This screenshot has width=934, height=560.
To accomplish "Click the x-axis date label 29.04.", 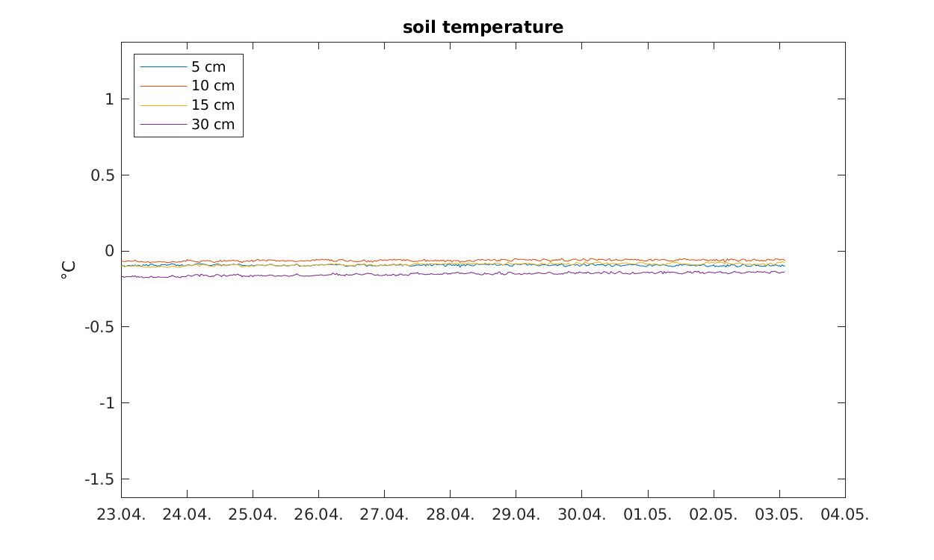I will tap(516, 515).
